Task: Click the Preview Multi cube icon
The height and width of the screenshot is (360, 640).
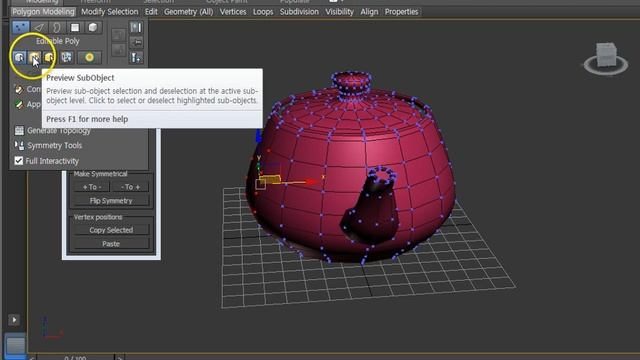Action: tap(49, 57)
